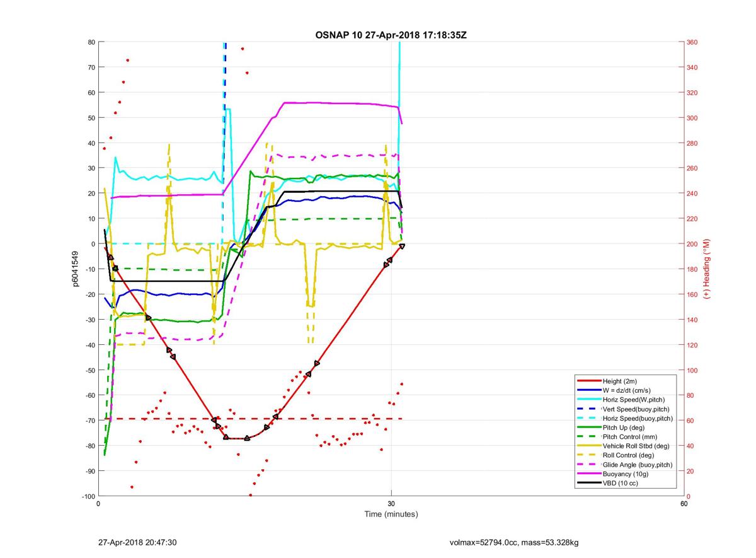The width and height of the screenshot is (756, 558).
Task: Click the right axis label "(+) Heading (°M)"
Action: click(706, 269)
